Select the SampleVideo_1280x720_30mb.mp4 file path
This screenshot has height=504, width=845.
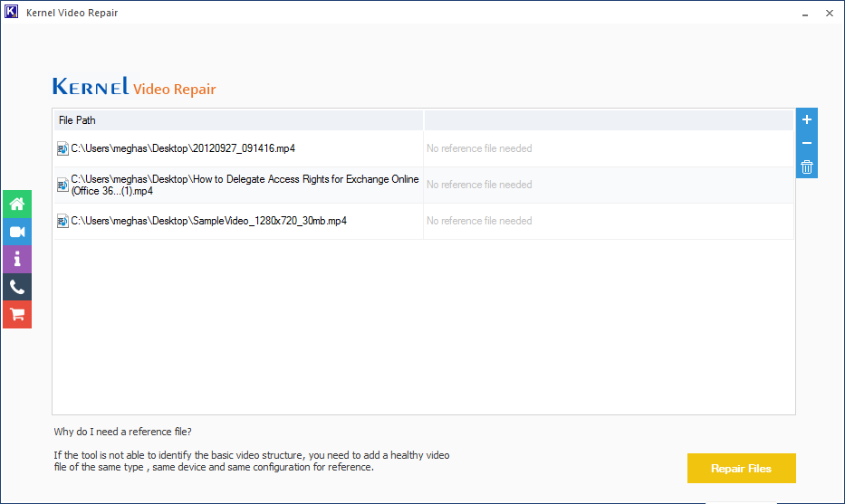pyautogui.click(x=208, y=221)
